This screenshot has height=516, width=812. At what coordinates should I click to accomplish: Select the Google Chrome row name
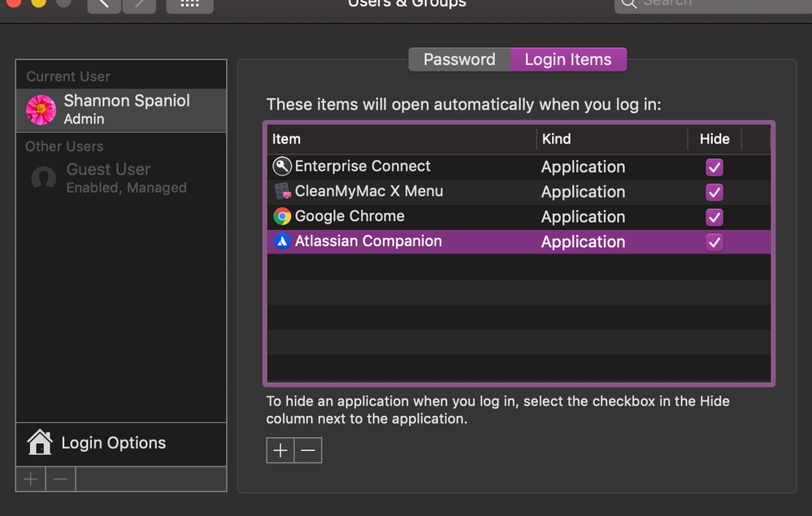pos(350,216)
